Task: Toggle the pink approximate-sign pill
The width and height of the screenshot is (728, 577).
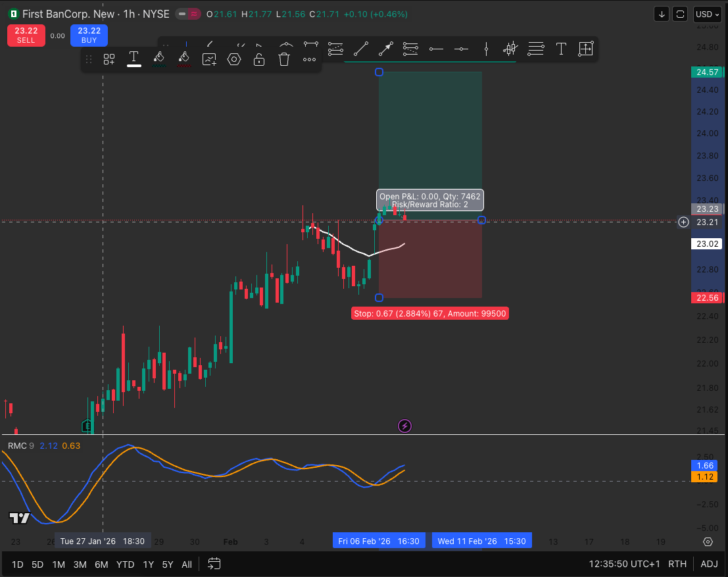Action: point(195,14)
